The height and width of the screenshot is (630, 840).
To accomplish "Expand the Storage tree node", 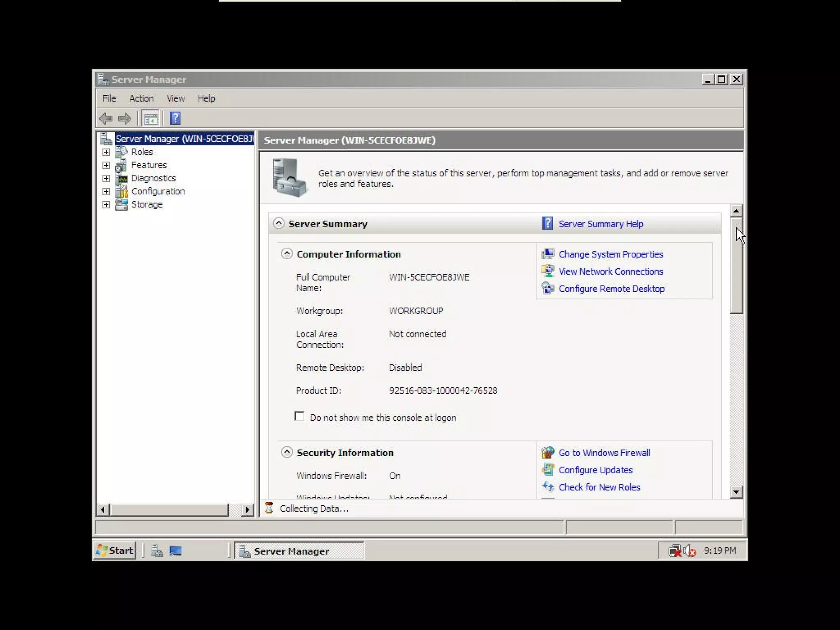I will (x=106, y=205).
